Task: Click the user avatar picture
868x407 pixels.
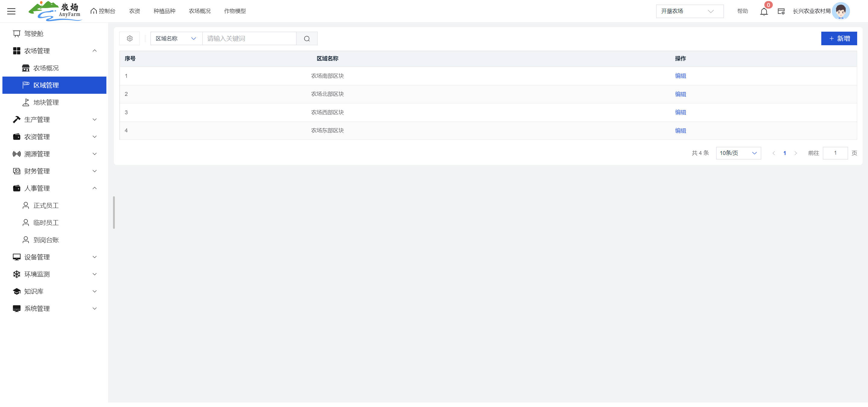Action: pos(841,11)
